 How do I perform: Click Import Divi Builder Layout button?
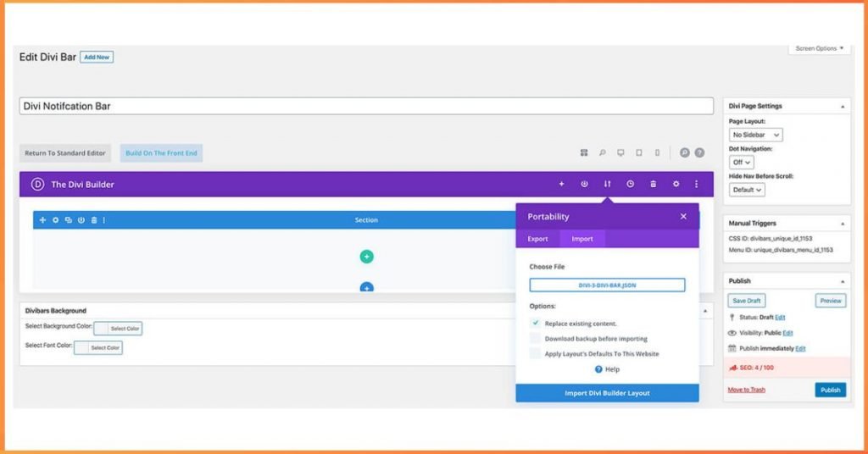tap(607, 393)
